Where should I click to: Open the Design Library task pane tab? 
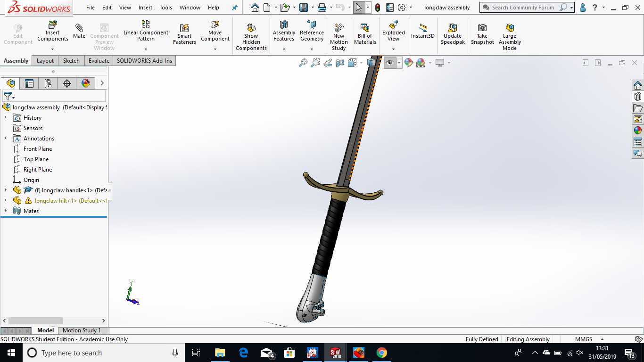tap(638, 97)
